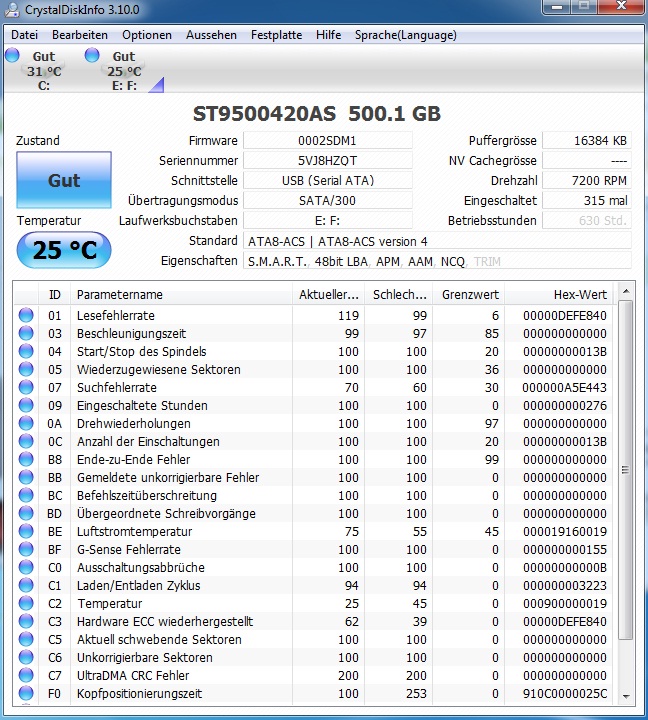Select hex value 000000A5E443 in Suchfehlerrate row
This screenshot has height=720, width=648.
coord(564,388)
